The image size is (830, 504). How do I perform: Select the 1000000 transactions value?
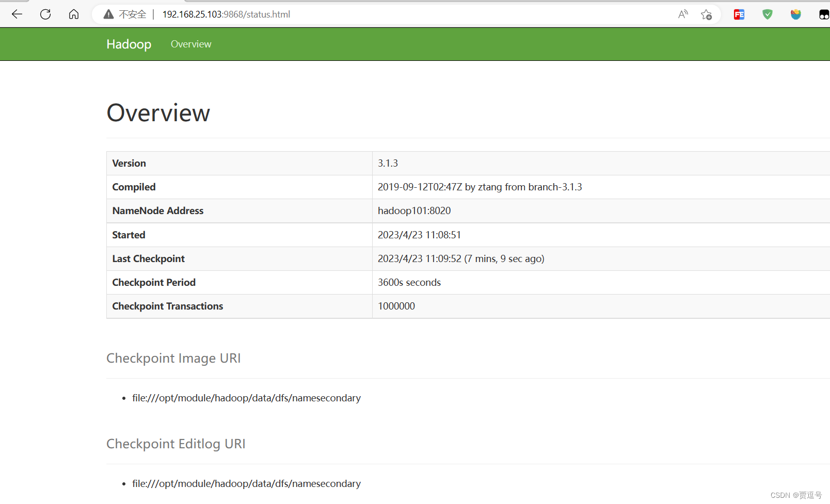(396, 306)
